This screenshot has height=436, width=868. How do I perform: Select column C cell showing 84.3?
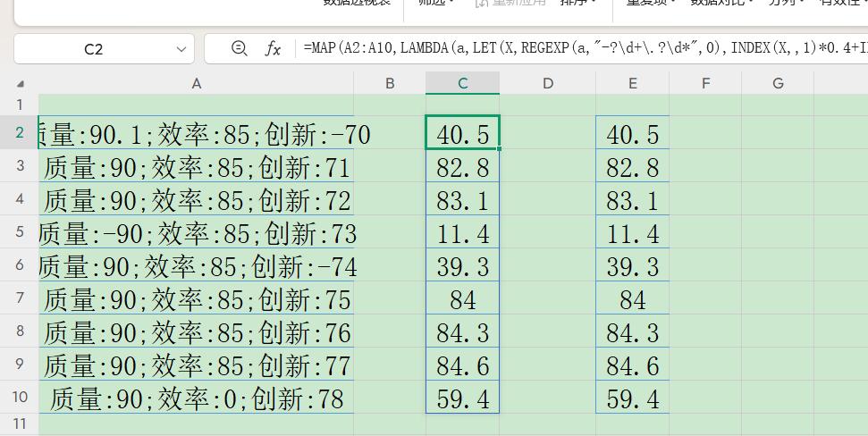(x=463, y=331)
